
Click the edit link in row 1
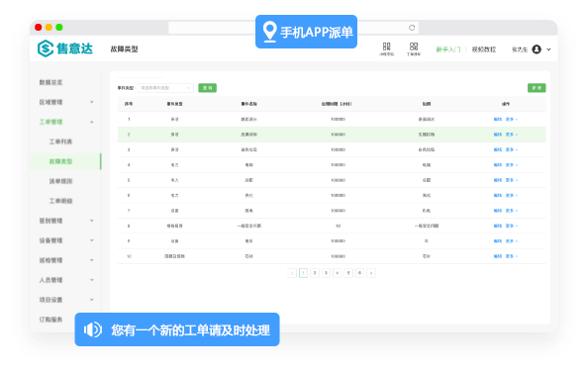pyautogui.click(x=498, y=120)
